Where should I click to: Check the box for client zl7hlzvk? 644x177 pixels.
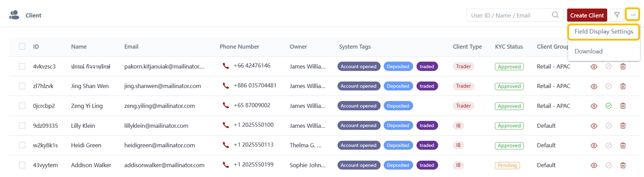click(x=22, y=86)
